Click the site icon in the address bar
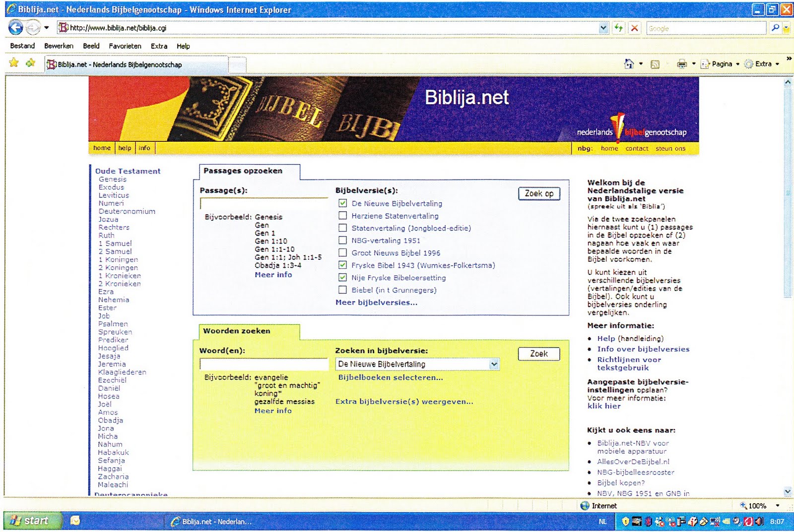Viewport: 794px width, 532px height. click(64, 28)
